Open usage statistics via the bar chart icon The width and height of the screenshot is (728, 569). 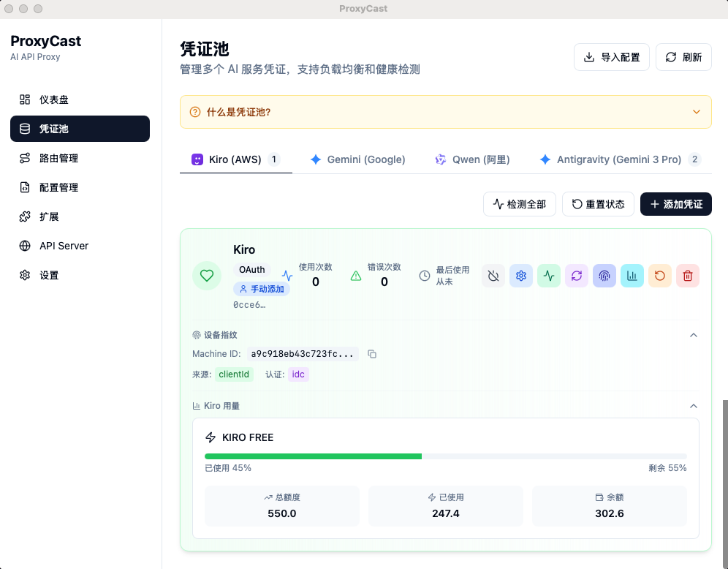632,276
